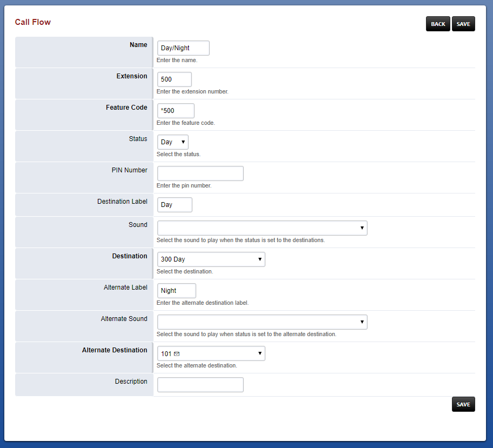Focus the Name field containing Day/Night
Image resolution: width=493 pixels, height=448 pixels.
coord(183,48)
